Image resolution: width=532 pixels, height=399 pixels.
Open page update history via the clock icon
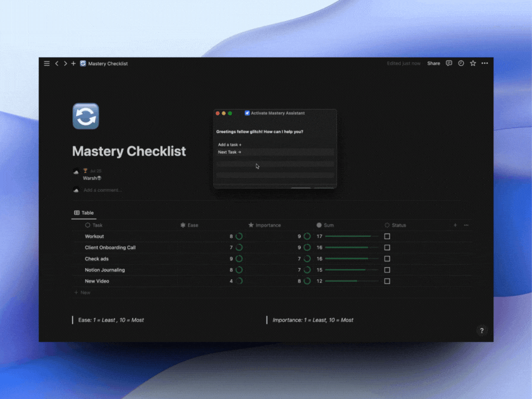(460, 63)
